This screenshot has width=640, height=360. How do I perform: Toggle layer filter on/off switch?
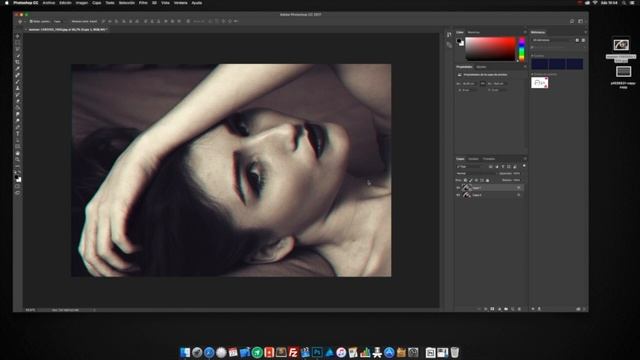[524, 166]
